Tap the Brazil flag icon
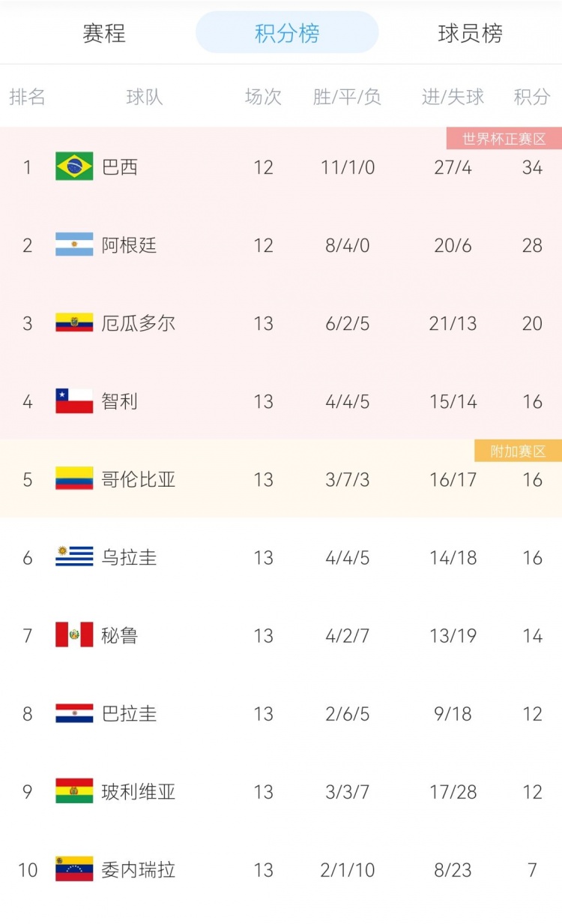This screenshot has height=924, width=562. click(x=74, y=166)
